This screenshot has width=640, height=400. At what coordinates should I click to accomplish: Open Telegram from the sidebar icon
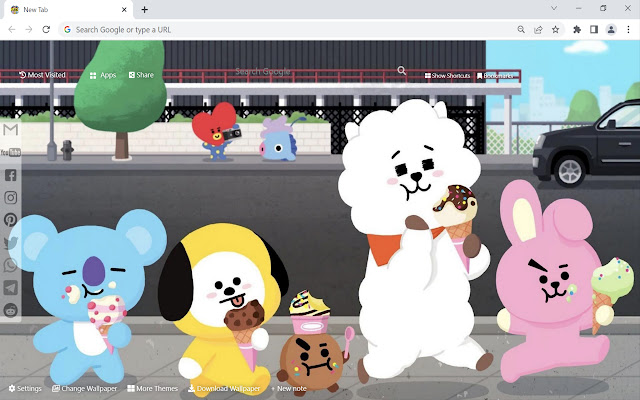tap(11, 288)
